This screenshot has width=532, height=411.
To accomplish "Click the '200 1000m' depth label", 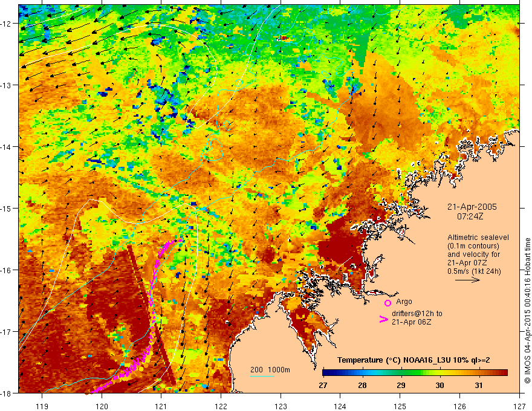I will pyautogui.click(x=270, y=370).
